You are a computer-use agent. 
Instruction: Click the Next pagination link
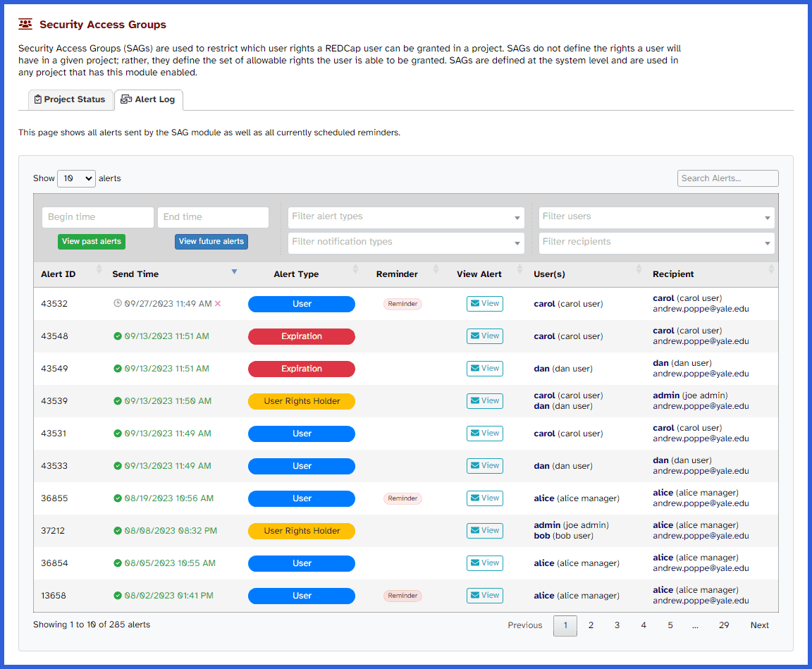pos(760,625)
